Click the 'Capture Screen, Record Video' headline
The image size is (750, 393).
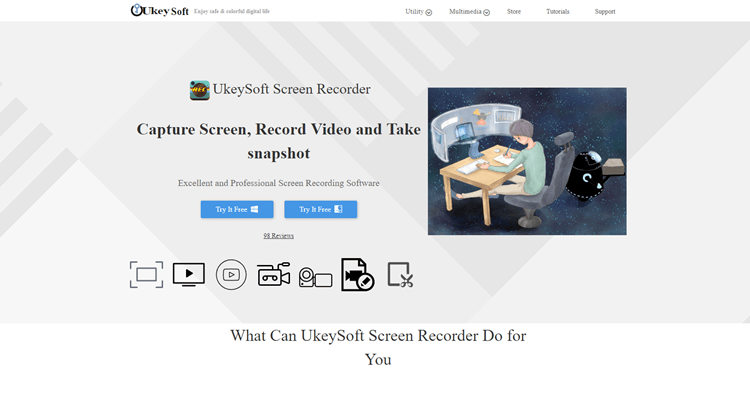(x=278, y=141)
